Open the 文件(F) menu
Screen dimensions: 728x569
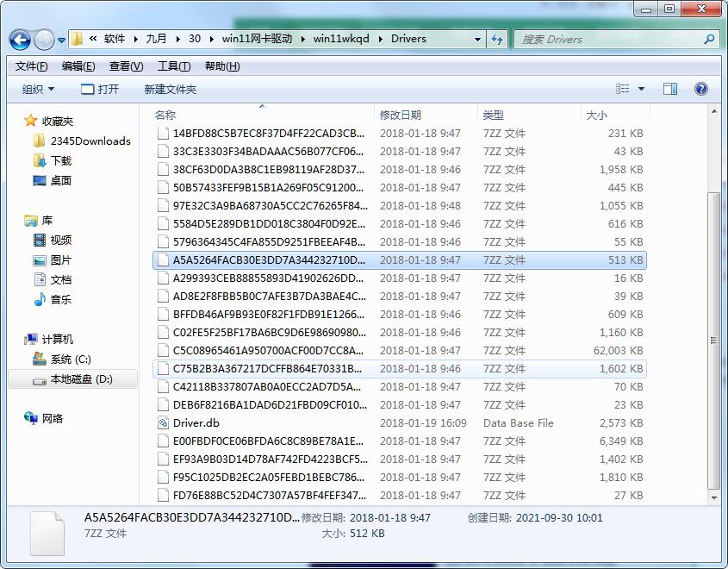click(31, 66)
